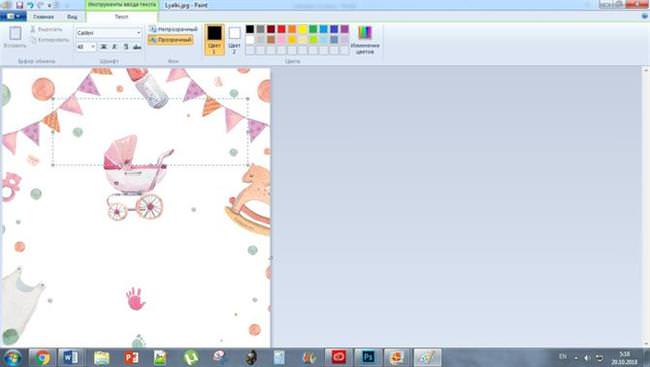Pick the yellow palette swatch in top row
650x367 pixels.
pos(303,29)
